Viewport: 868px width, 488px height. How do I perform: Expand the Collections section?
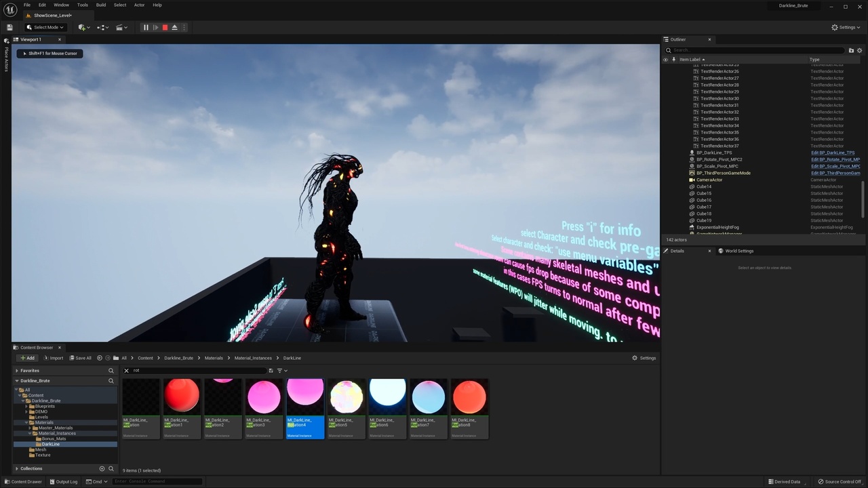click(x=17, y=468)
